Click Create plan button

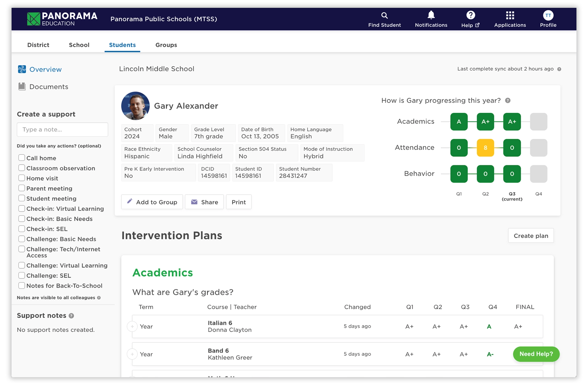pyautogui.click(x=531, y=236)
